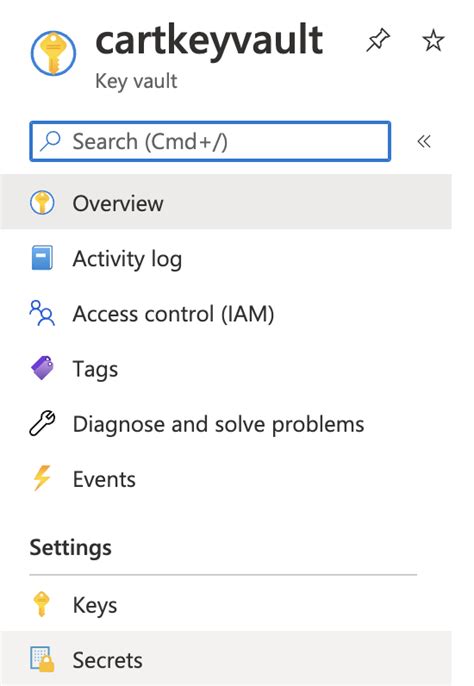Pin cartkeyvault to the dashboard
Image resolution: width=474 pixels, height=686 pixels.
point(378,40)
